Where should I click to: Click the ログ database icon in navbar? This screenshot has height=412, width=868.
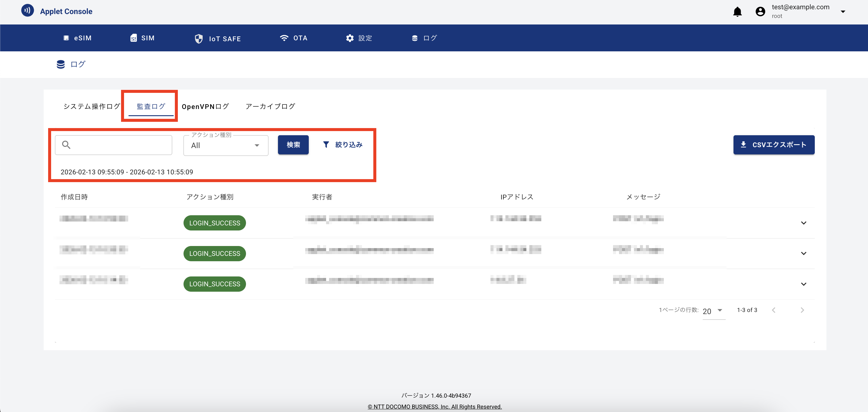(415, 38)
